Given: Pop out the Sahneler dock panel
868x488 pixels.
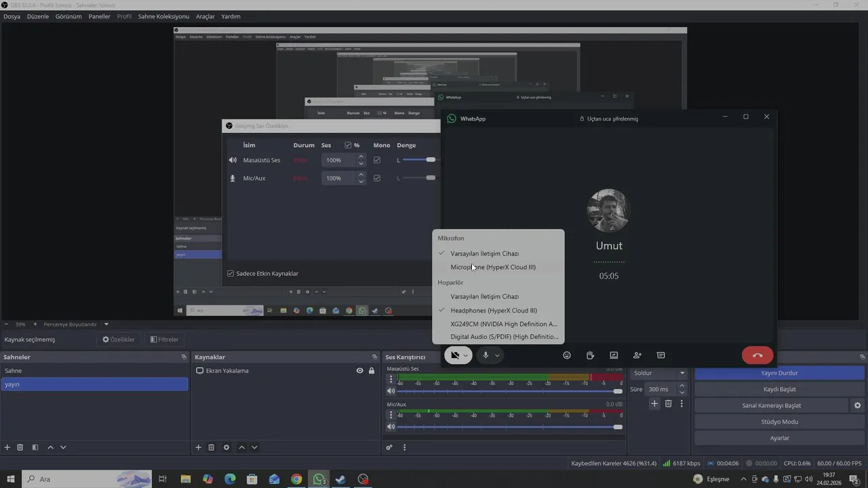Looking at the screenshot, I should coord(183,357).
